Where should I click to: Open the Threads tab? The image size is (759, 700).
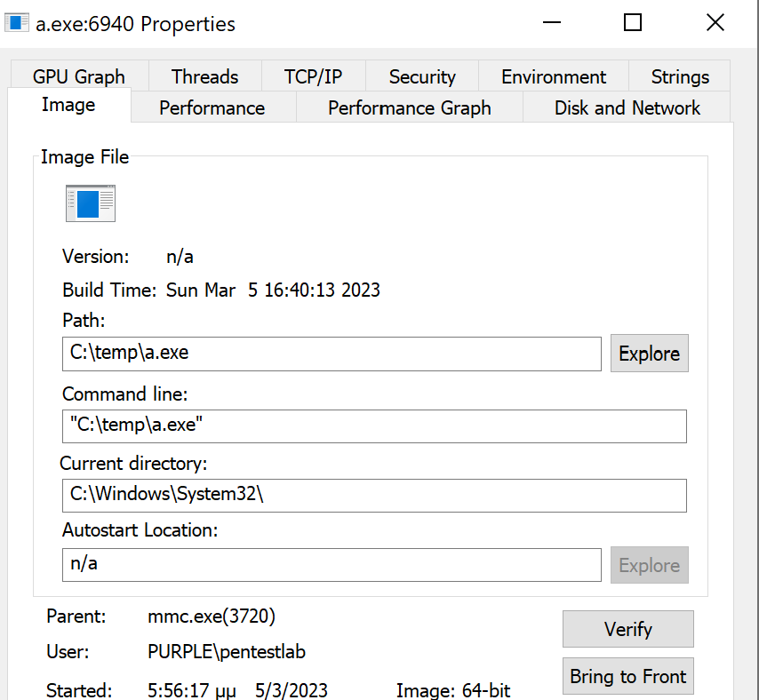tap(205, 76)
